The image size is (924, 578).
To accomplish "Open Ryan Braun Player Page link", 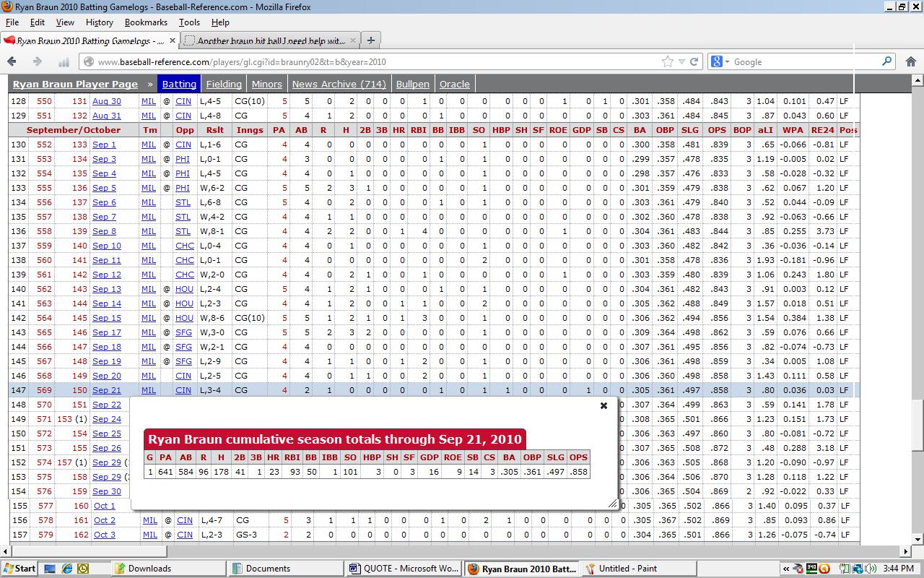I will (x=75, y=84).
